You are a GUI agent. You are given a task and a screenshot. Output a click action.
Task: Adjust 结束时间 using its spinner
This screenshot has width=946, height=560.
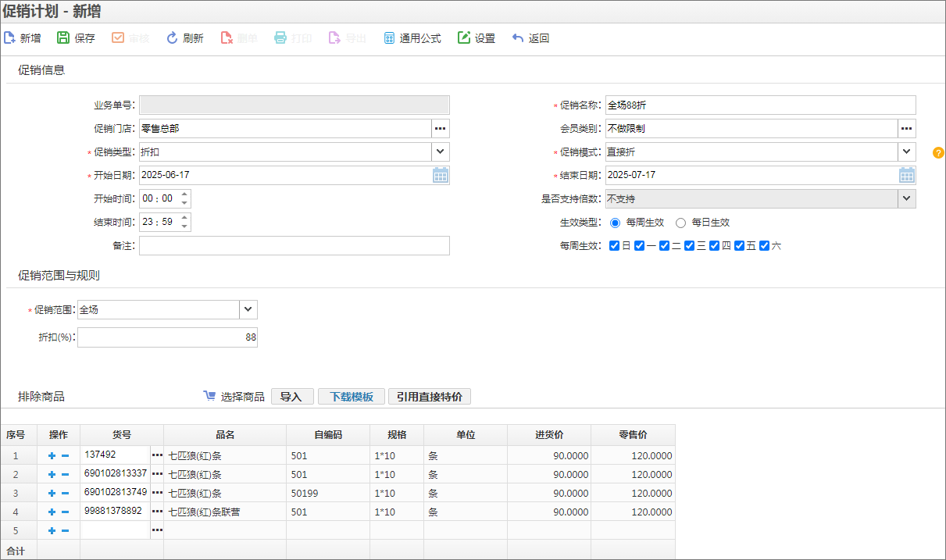[x=184, y=222]
